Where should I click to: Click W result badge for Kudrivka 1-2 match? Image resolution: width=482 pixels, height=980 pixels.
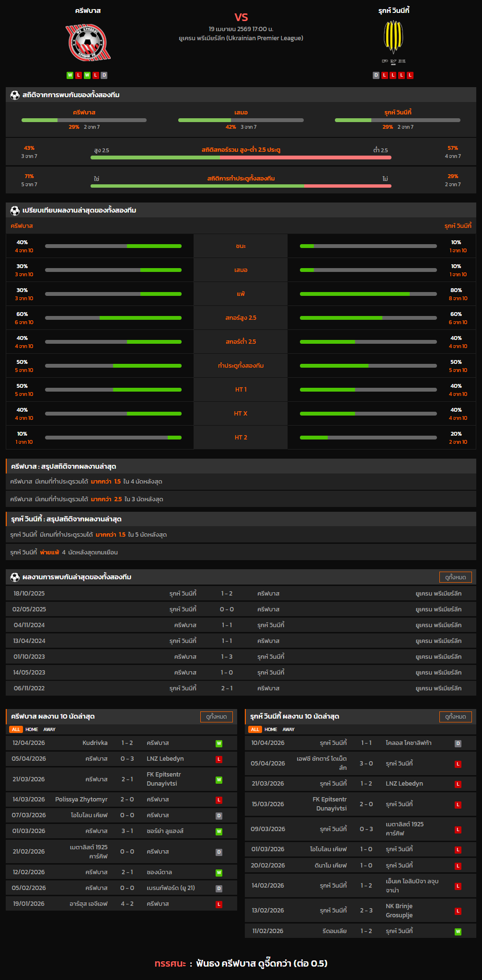[x=219, y=743]
